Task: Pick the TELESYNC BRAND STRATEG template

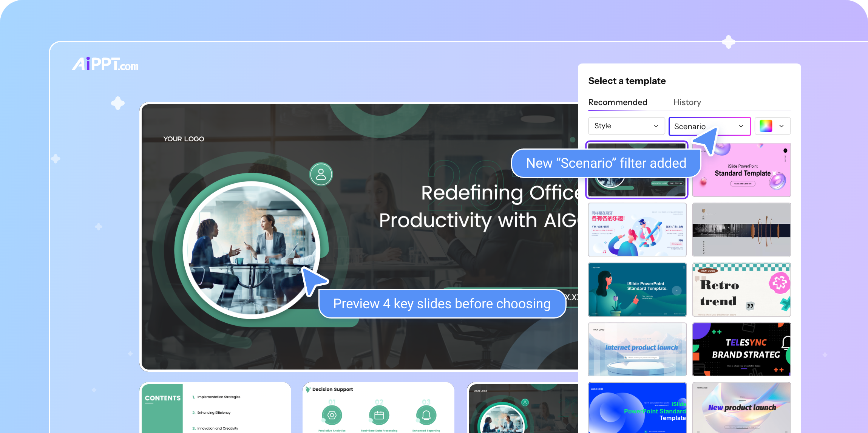Action: tap(741, 349)
